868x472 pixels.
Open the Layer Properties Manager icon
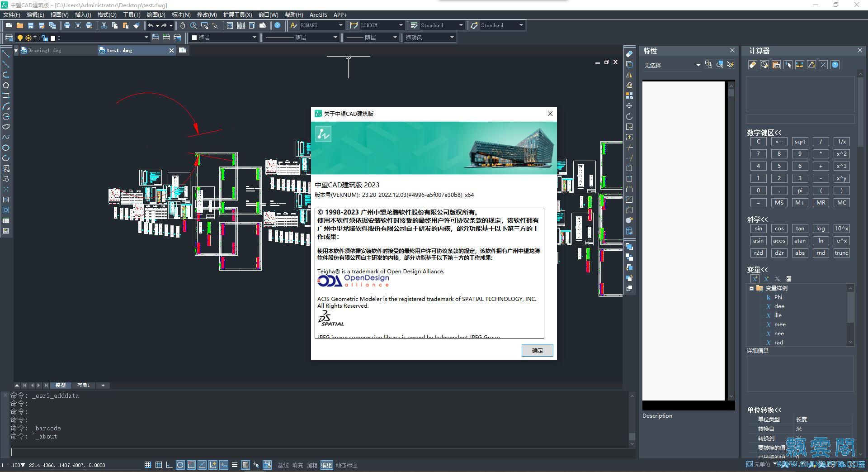pos(9,38)
